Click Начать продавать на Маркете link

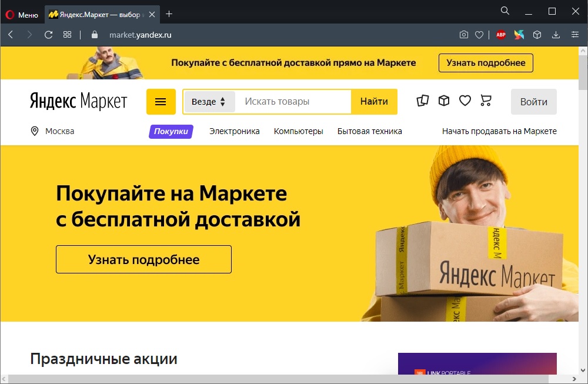click(x=499, y=131)
